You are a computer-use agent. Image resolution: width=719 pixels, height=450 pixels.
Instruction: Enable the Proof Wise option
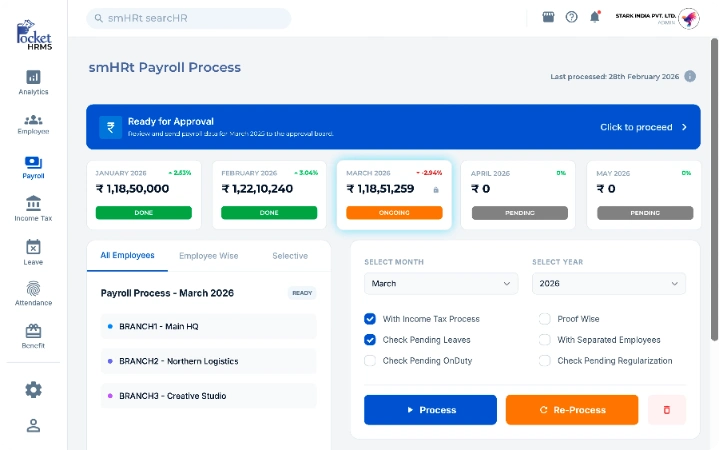coord(544,319)
